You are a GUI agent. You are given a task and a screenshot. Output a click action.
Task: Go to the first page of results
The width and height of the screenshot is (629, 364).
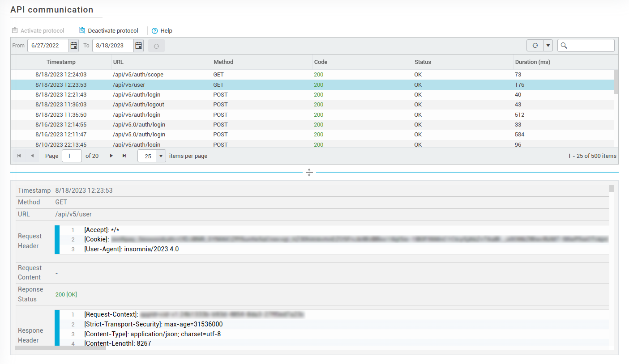click(x=19, y=156)
